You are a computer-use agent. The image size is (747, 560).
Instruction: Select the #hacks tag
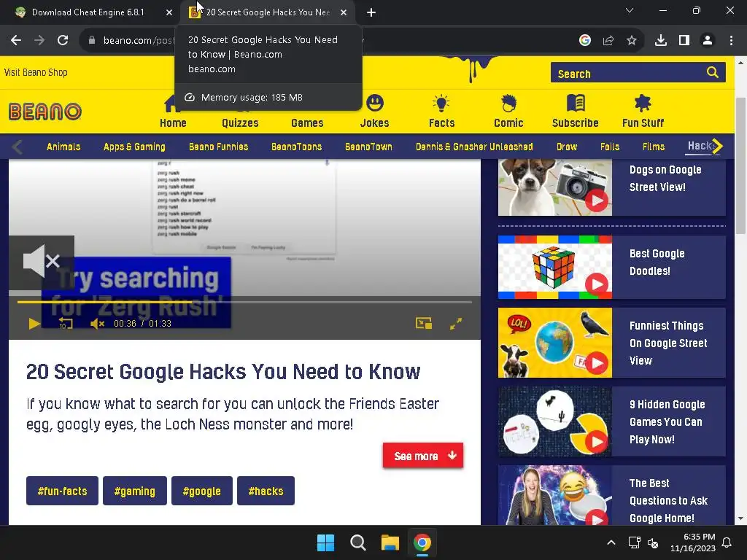point(266,491)
